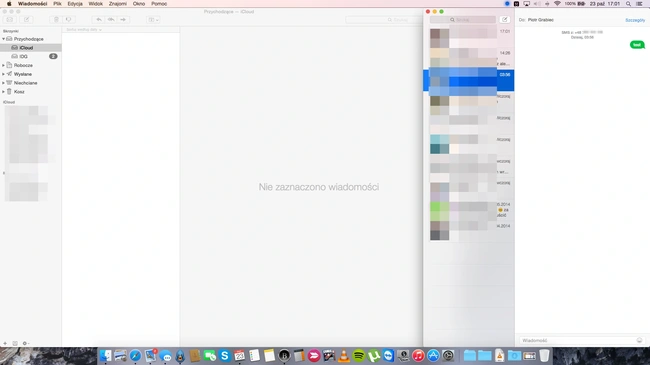Select the Przychodzące mailbox row
Image resolution: width=650 pixels, height=365 pixels.
[x=31, y=39]
